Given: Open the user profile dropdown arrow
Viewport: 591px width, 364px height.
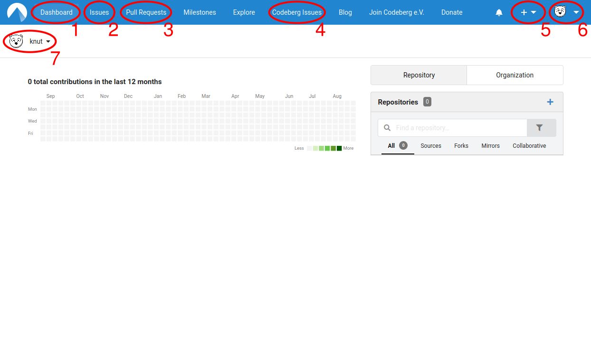Looking at the screenshot, I should tap(576, 13).
